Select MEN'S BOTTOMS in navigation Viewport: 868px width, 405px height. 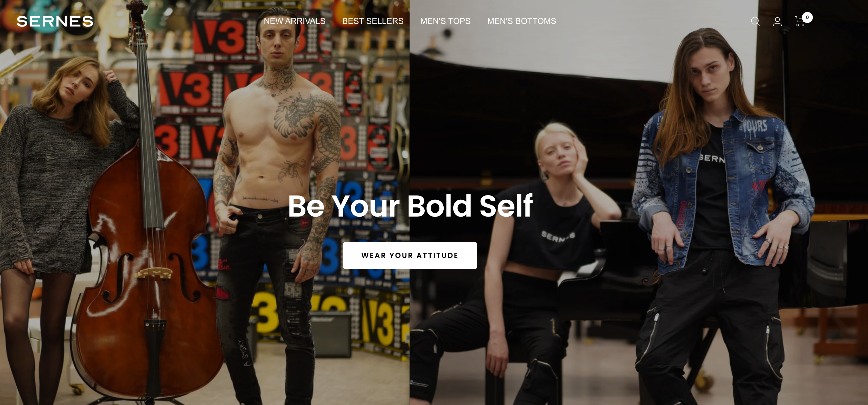click(x=522, y=21)
